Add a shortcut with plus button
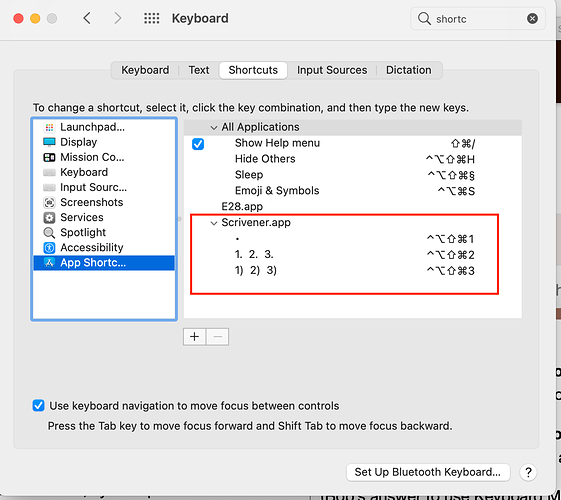This screenshot has height=500, width=561. [x=194, y=337]
